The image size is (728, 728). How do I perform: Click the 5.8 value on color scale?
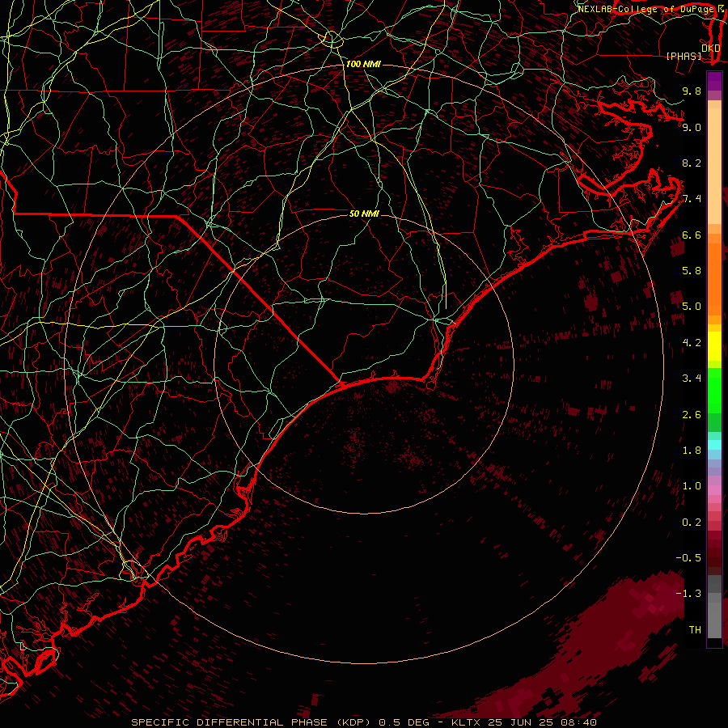[x=692, y=271]
